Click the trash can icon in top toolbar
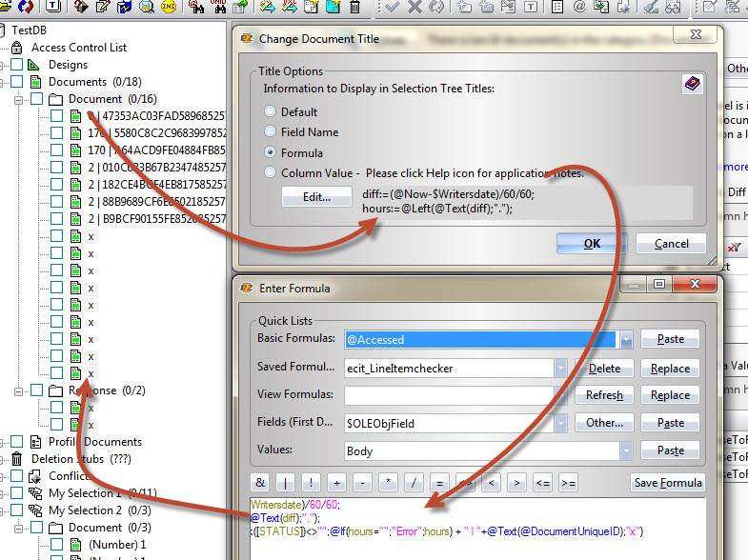The image size is (748, 560). pyautogui.click(x=355, y=8)
